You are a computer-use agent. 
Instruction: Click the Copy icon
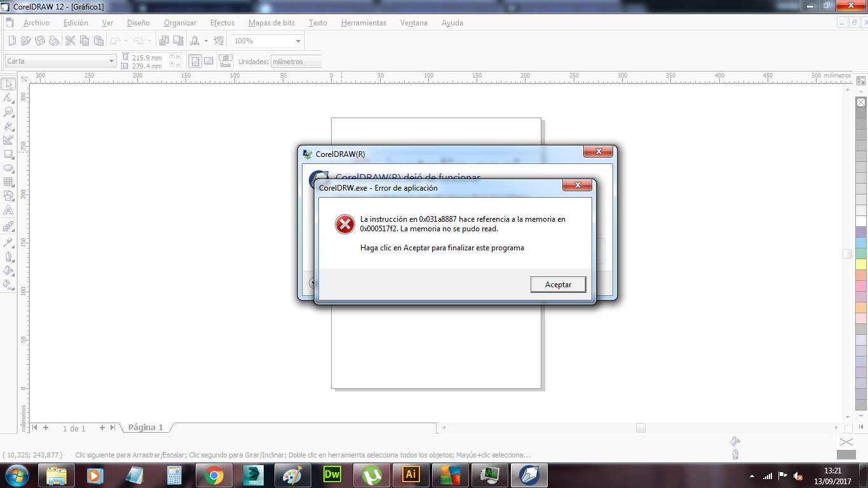click(85, 41)
